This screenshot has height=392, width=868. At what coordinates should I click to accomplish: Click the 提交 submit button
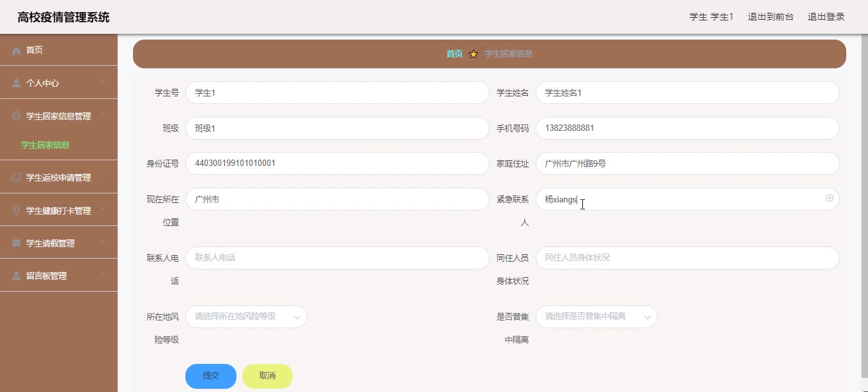point(211,376)
